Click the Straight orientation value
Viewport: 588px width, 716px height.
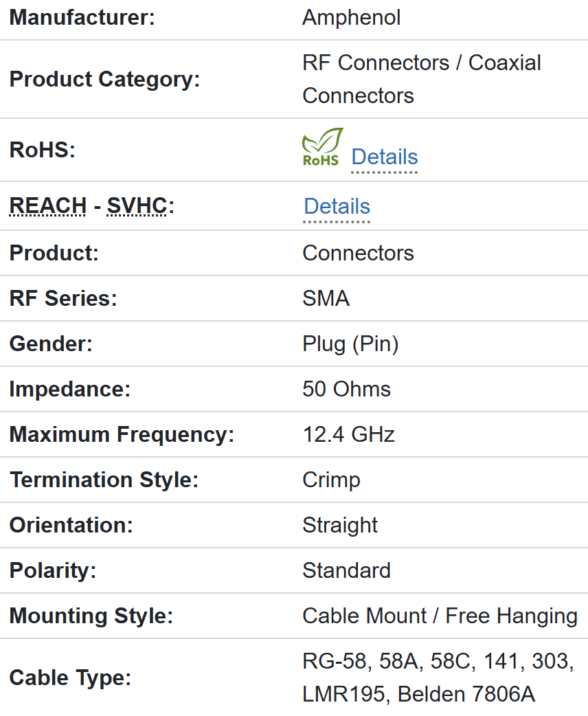coord(340,526)
